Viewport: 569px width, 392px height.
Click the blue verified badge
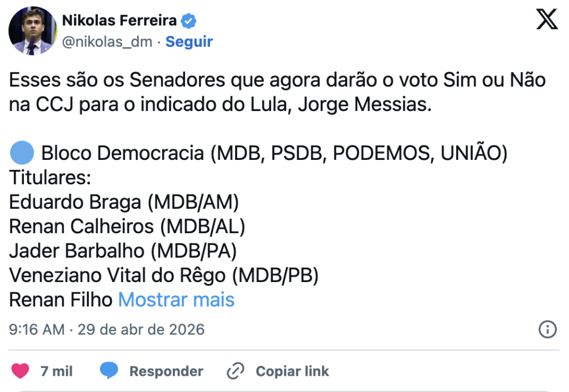(x=189, y=21)
